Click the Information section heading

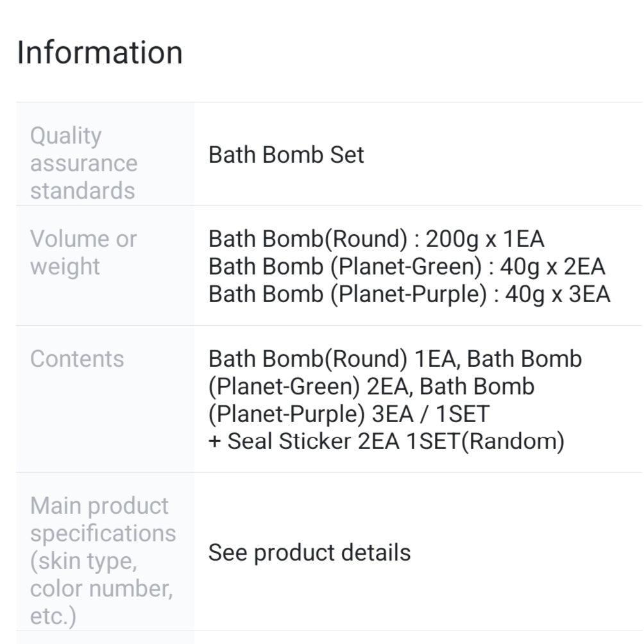(99, 52)
